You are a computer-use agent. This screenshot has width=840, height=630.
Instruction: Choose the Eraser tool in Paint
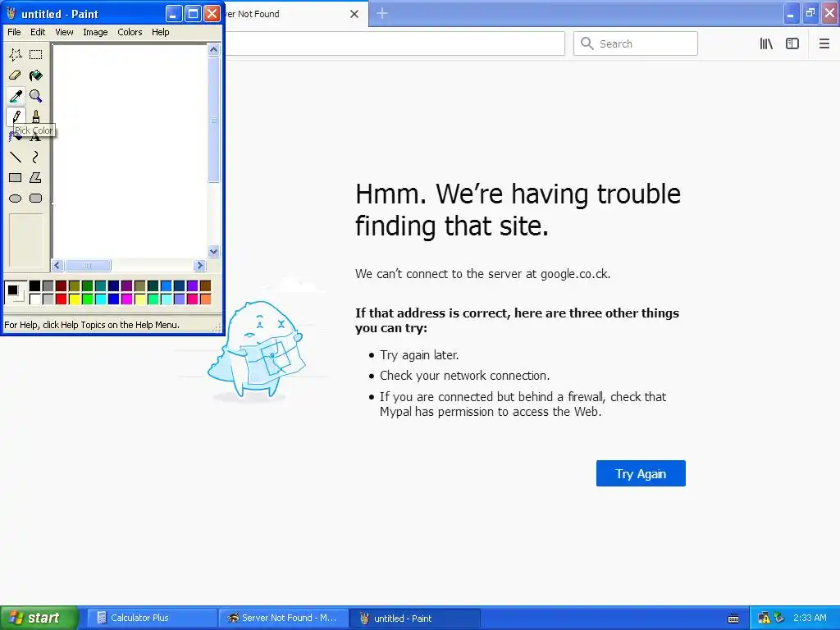pyautogui.click(x=16, y=75)
